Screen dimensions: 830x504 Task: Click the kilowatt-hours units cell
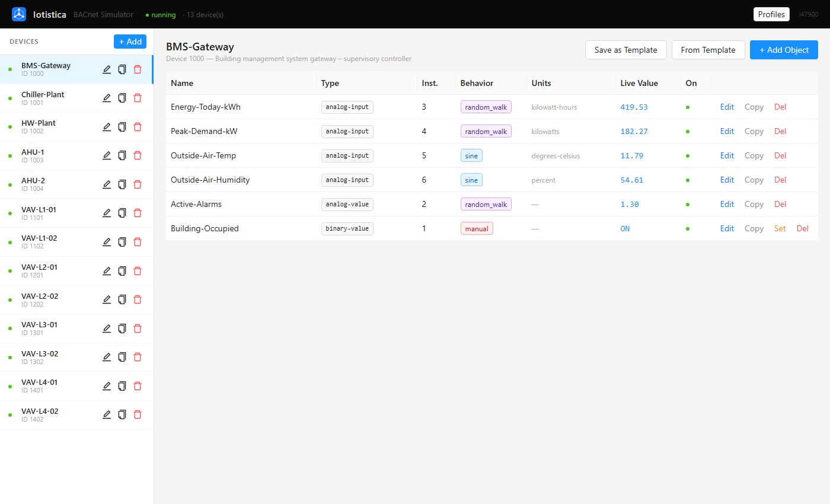[554, 107]
